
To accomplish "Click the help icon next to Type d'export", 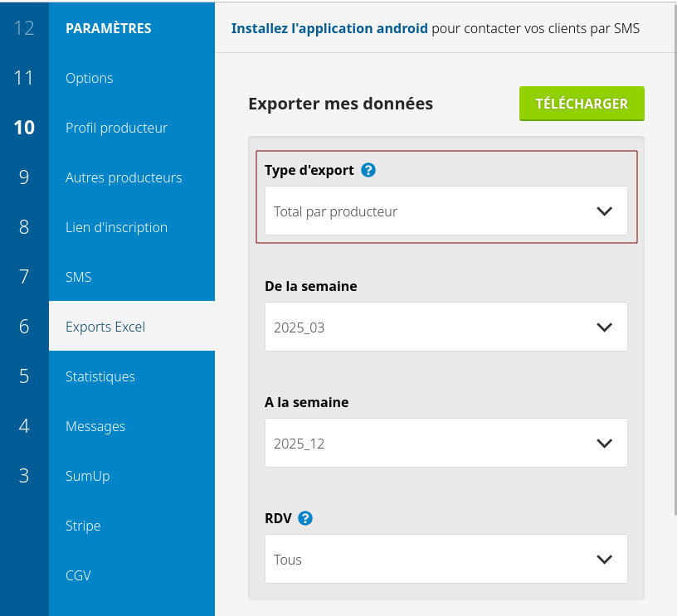I will 369,170.
